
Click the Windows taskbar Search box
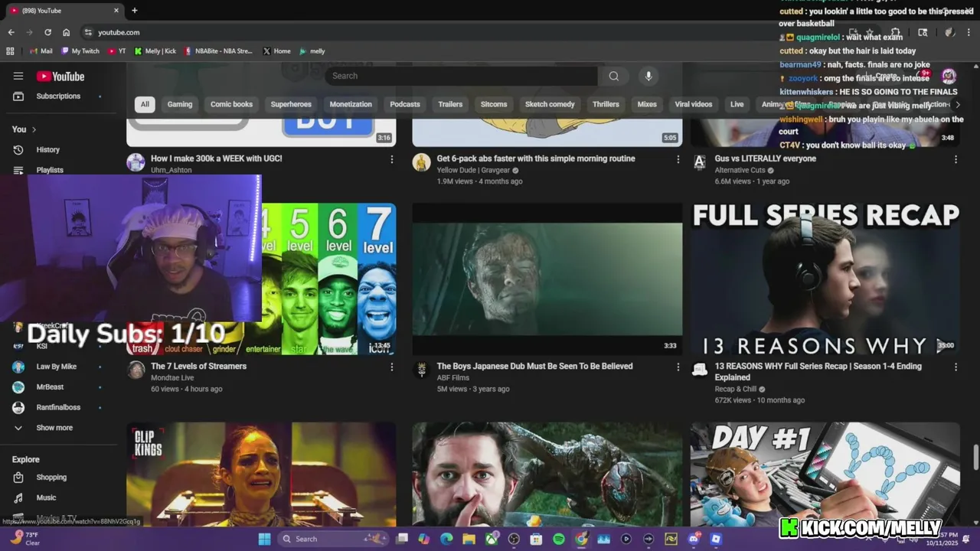333,539
